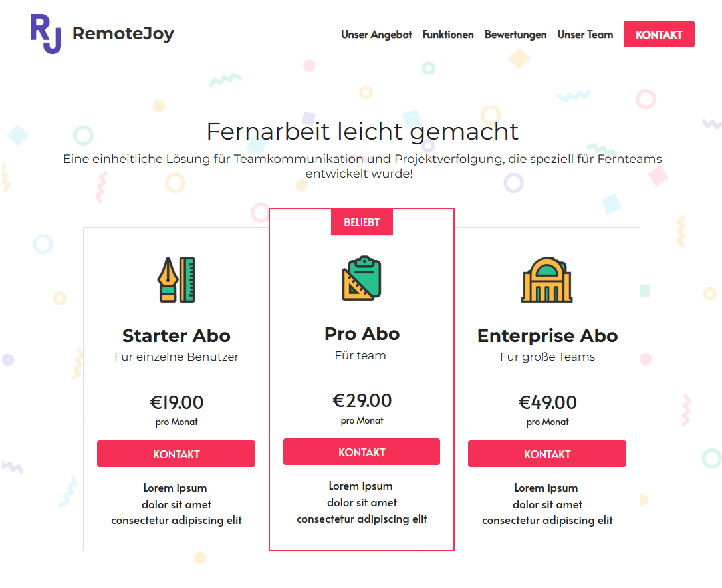Click the clipboard with ruler icon on Pro Abo
The width and height of the screenshot is (722, 588).
(x=362, y=279)
